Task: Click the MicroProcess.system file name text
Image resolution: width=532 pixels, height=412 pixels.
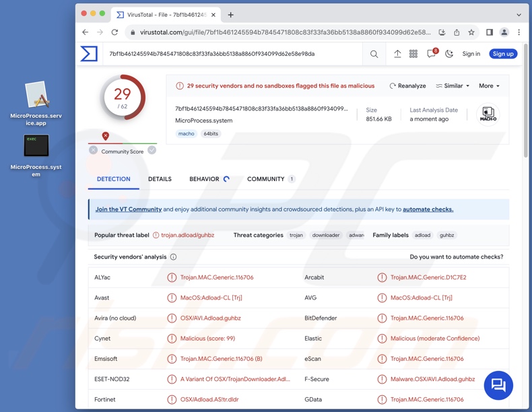Action: 204,121
